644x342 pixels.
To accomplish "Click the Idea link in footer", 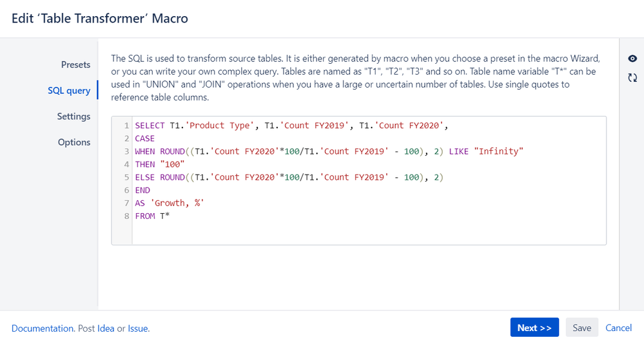I will tap(106, 328).
